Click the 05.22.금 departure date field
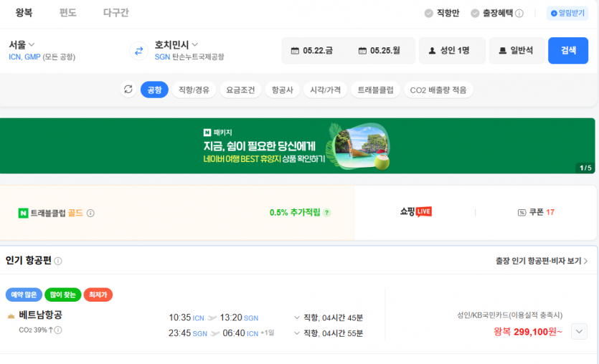The height and width of the screenshot is (364, 599). (x=312, y=51)
